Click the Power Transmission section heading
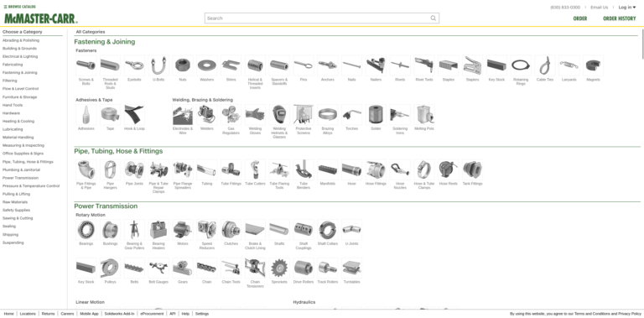Viewport: 644px width, 318px height. (x=106, y=206)
